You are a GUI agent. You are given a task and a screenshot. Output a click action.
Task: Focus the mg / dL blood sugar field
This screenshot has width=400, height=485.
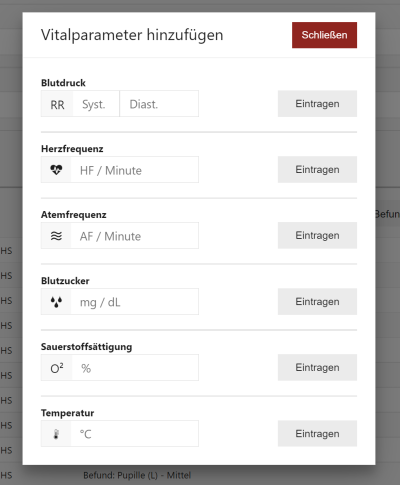tap(135, 302)
